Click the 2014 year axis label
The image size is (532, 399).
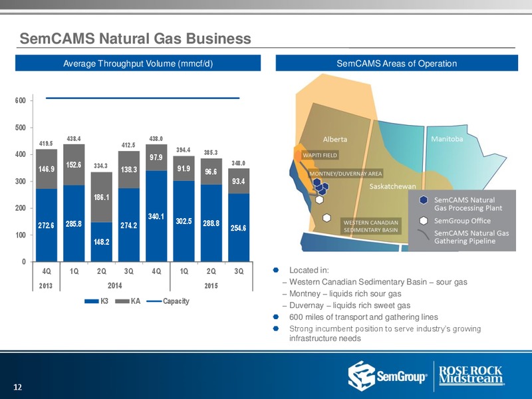(114, 286)
